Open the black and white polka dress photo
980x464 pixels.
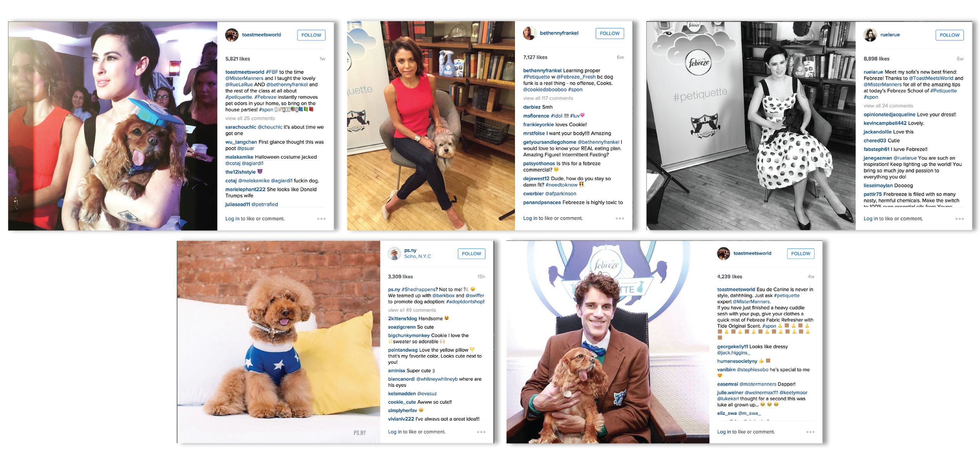click(751, 126)
